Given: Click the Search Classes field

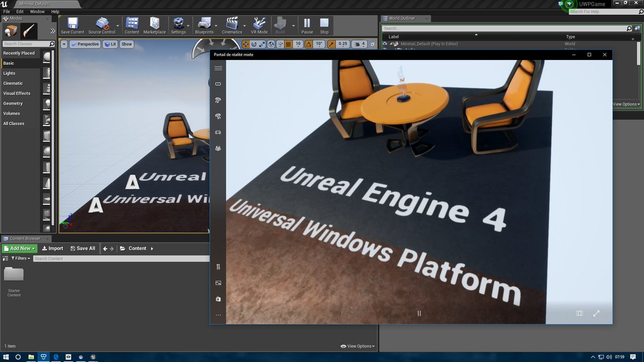Looking at the screenshot, I should click(28, 44).
